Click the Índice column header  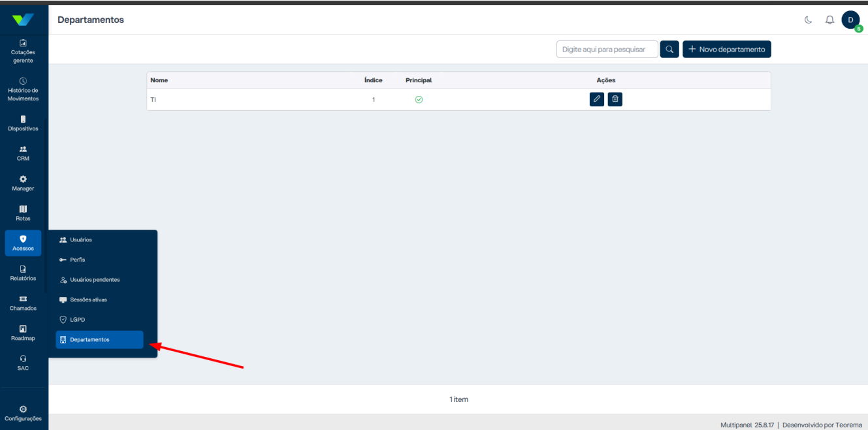374,80
